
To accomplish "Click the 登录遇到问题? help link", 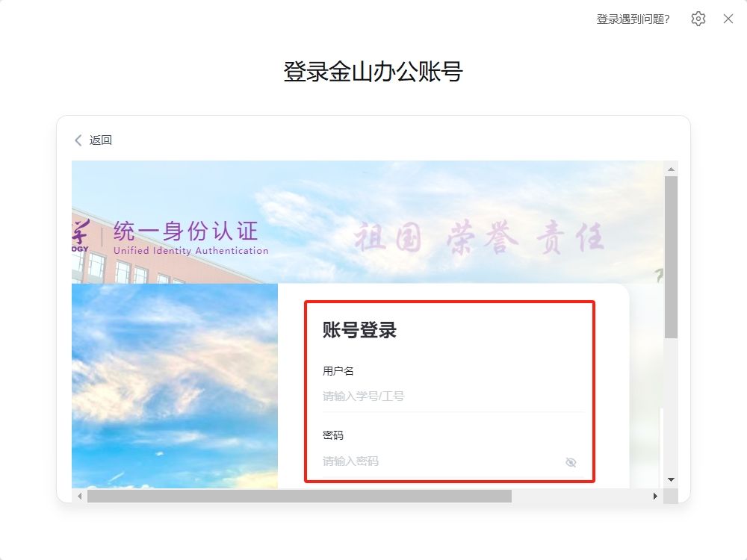I will 633,19.
